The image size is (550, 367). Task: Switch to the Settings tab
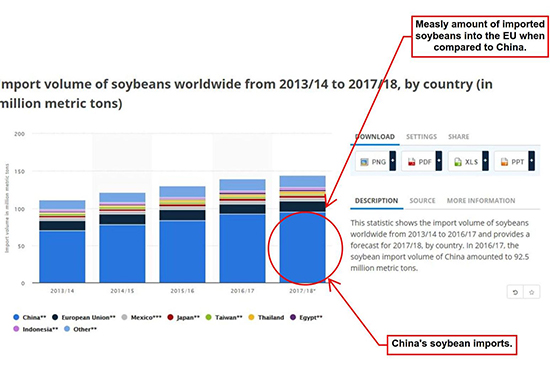pyautogui.click(x=421, y=137)
